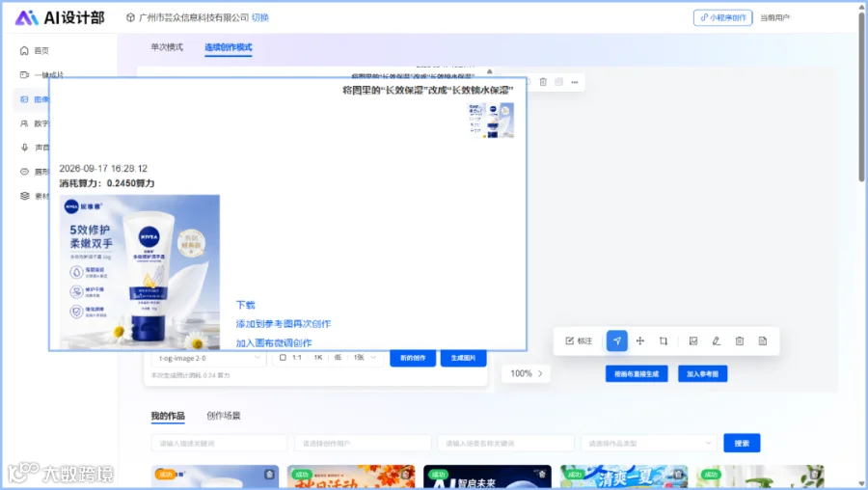
Task: Open the 当前用户 account menu
Action: (774, 17)
